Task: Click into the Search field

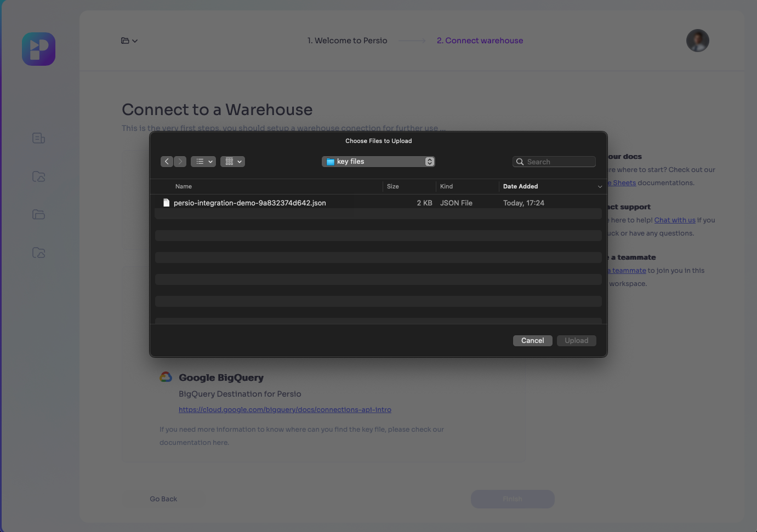Action: click(x=559, y=162)
